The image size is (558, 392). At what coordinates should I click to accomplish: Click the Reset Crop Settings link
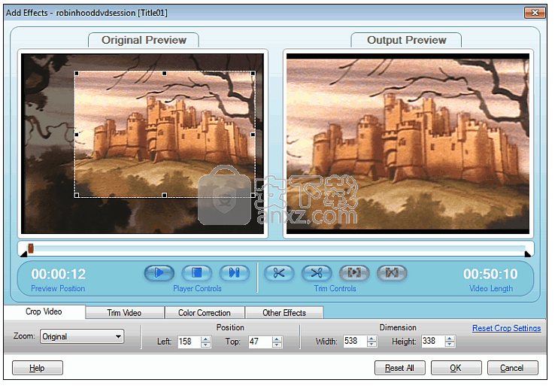coord(506,328)
